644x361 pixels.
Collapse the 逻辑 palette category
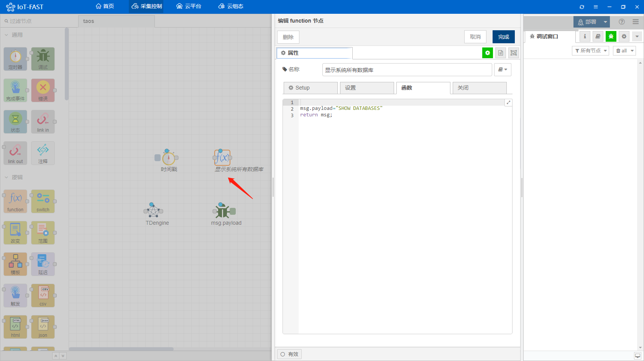13,177
